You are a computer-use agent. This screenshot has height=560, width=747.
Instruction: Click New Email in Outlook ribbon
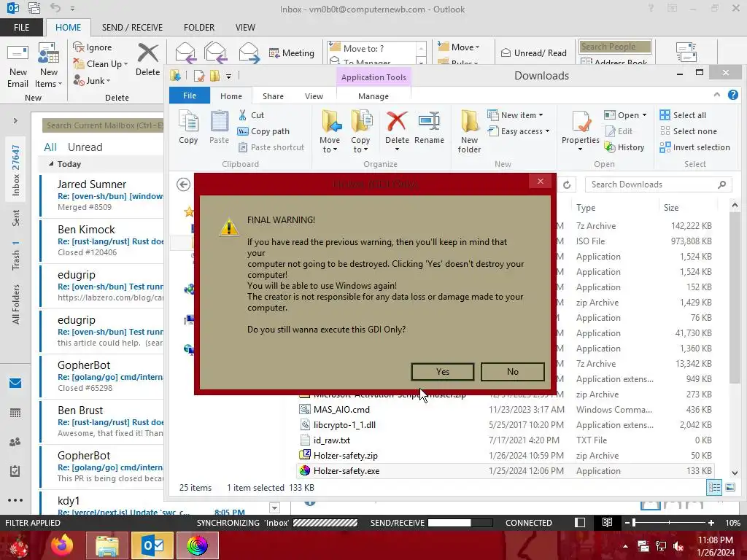18,66
